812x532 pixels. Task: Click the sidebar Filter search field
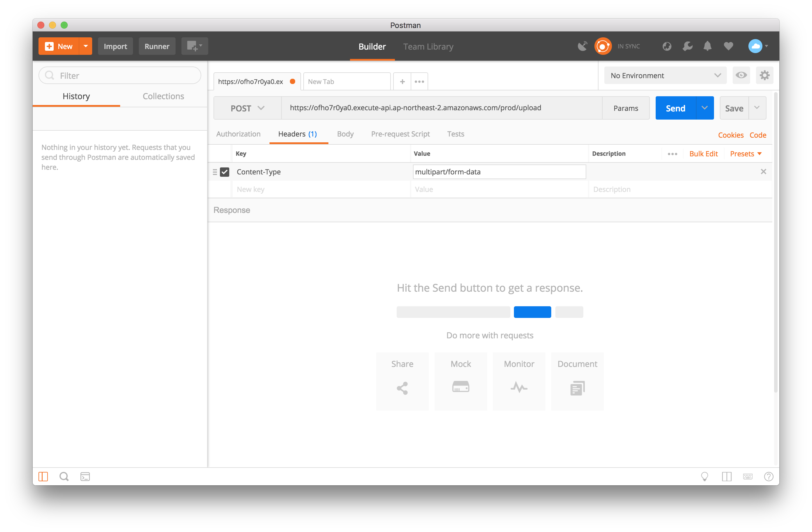point(120,76)
